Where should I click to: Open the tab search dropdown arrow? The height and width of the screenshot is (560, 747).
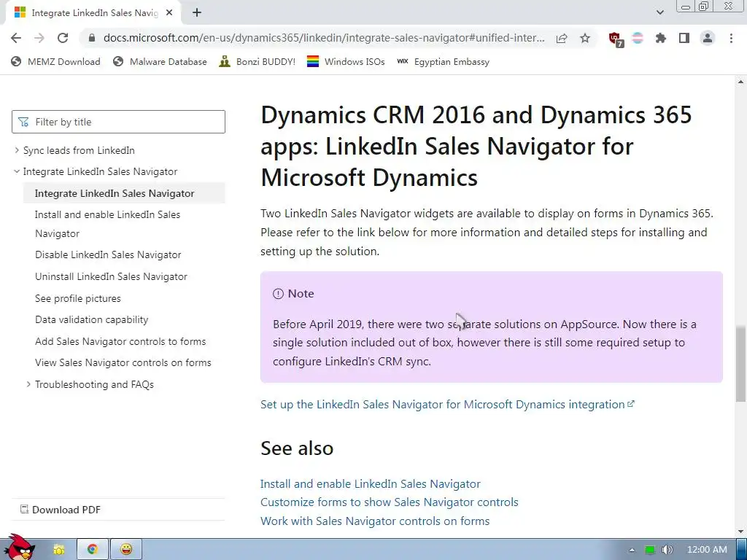[x=659, y=12]
